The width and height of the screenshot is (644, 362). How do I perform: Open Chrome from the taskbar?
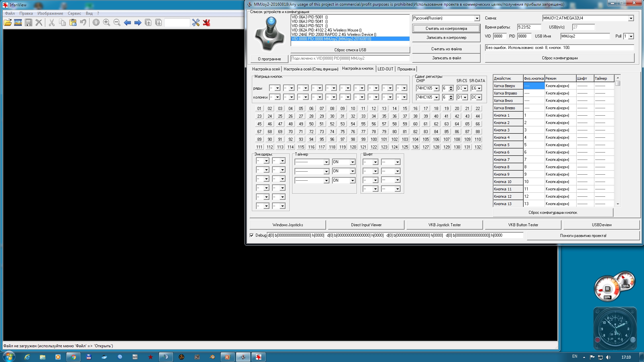[73, 357]
